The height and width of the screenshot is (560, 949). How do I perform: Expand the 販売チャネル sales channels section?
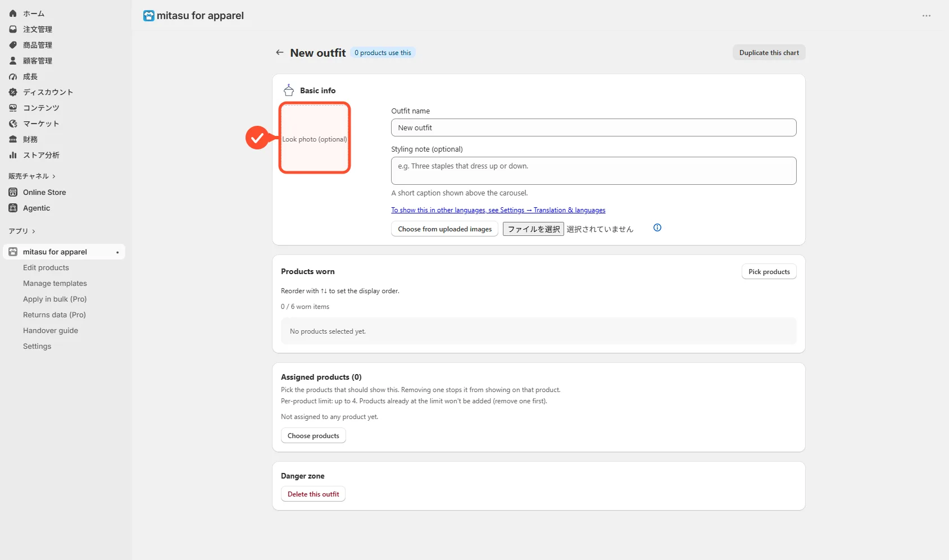point(32,176)
